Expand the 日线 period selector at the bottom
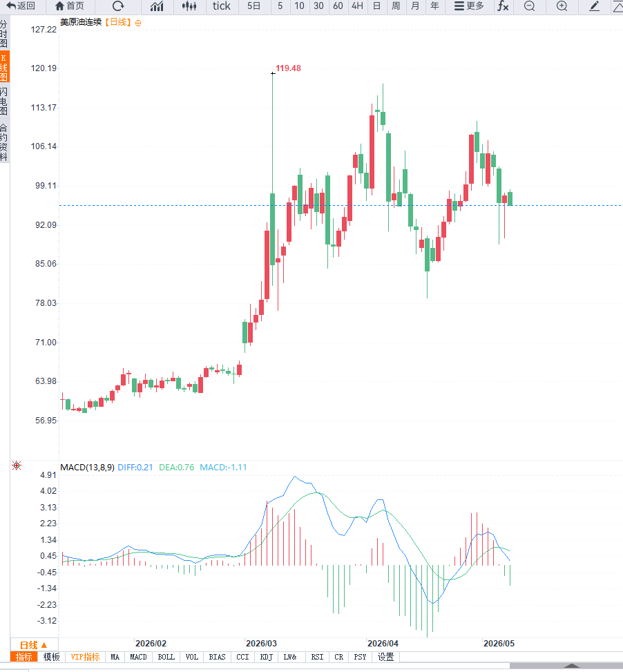Screen dimensions: 623x672 click(33, 645)
